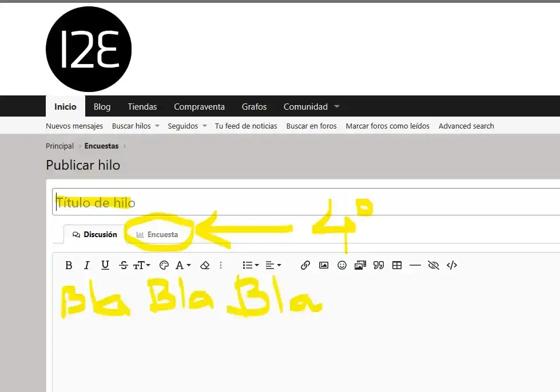Screen dimensions: 560x392
Task: Toggle bold formatting in the editor
Action: 69,265
